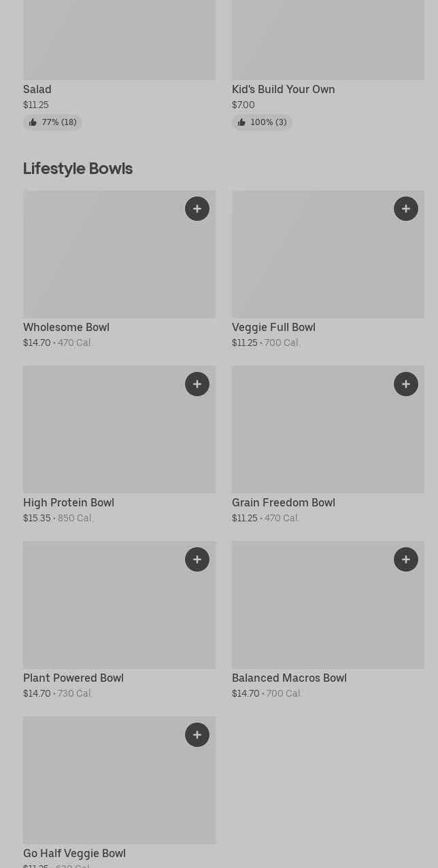The image size is (438, 868).
Task: Open the Go Half Veggie Bowl title
Action: click(75, 853)
